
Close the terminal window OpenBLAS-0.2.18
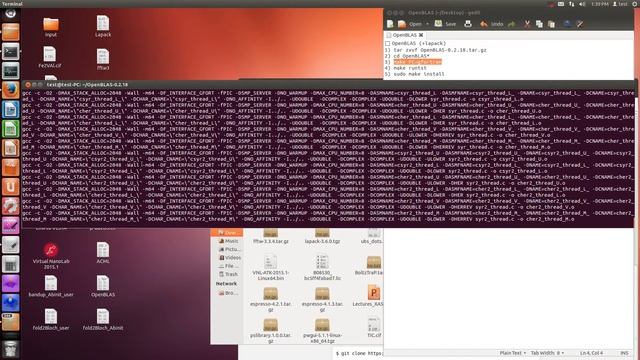[28, 84]
